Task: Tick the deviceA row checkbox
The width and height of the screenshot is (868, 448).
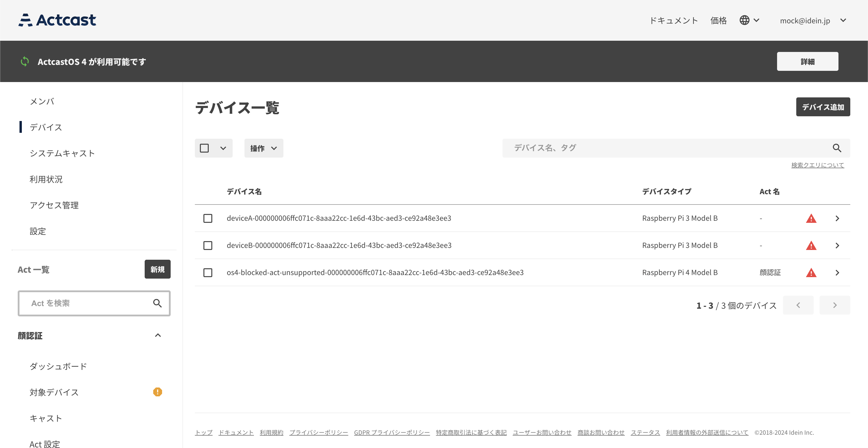Action: point(208,218)
